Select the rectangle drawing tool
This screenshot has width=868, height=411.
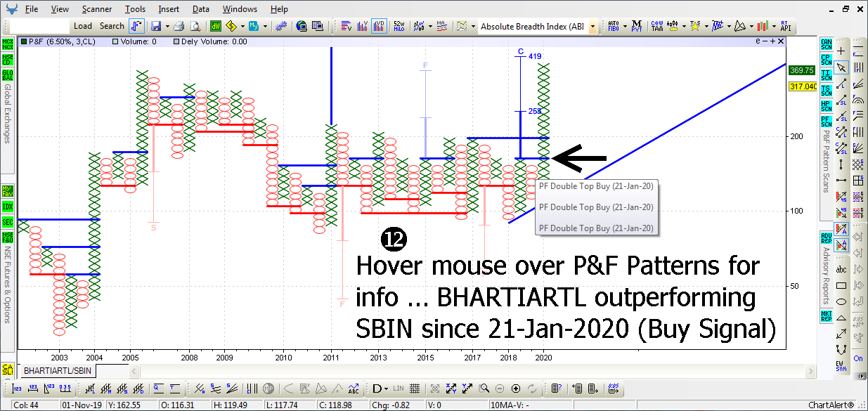[841, 285]
